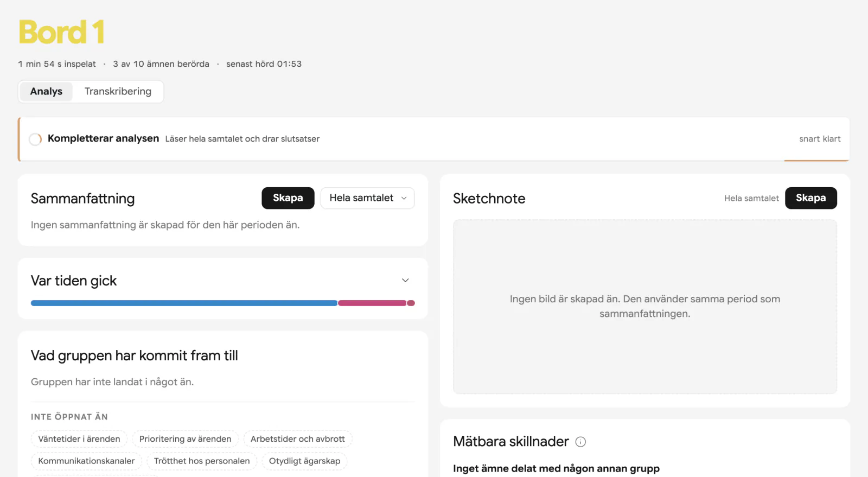The width and height of the screenshot is (868, 477).
Task: Click the info icon beside Mätbara skillnader
Action: (x=580, y=442)
